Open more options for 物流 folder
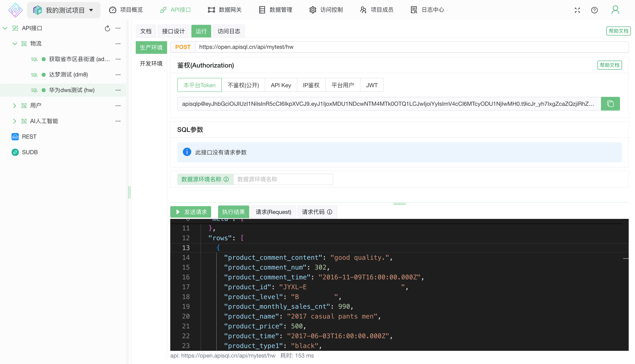 (118, 44)
